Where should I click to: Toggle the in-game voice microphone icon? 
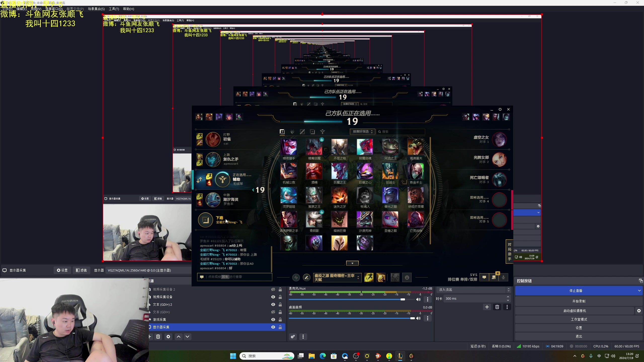pyautogui.click(x=503, y=277)
